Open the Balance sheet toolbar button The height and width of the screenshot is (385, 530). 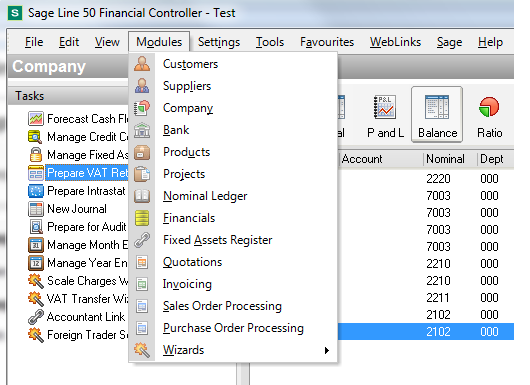437,114
